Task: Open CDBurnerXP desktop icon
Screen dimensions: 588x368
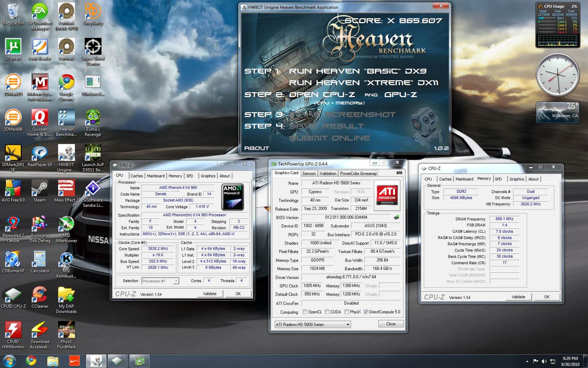Action: (x=13, y=261)
